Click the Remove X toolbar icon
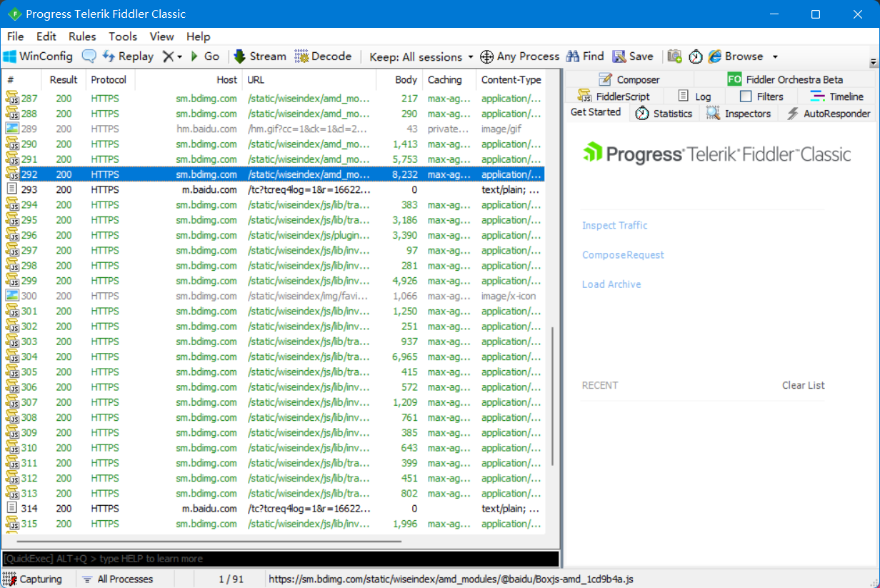Screen dimensions: 880x588 tap(168, 56)
